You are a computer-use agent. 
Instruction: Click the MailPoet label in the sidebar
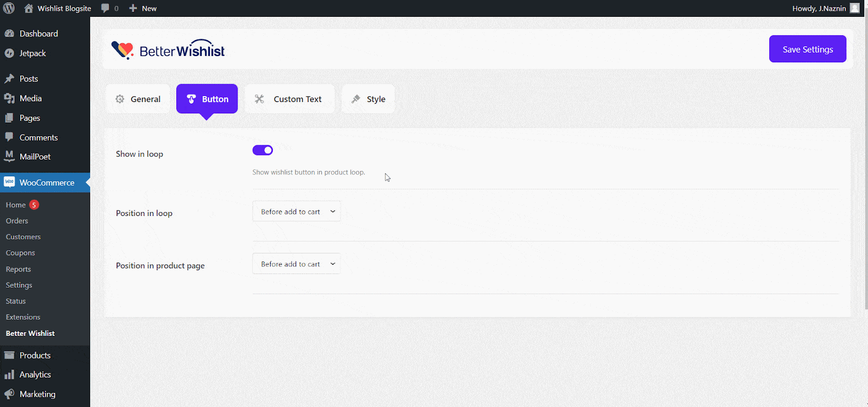(x=35, y=156)
